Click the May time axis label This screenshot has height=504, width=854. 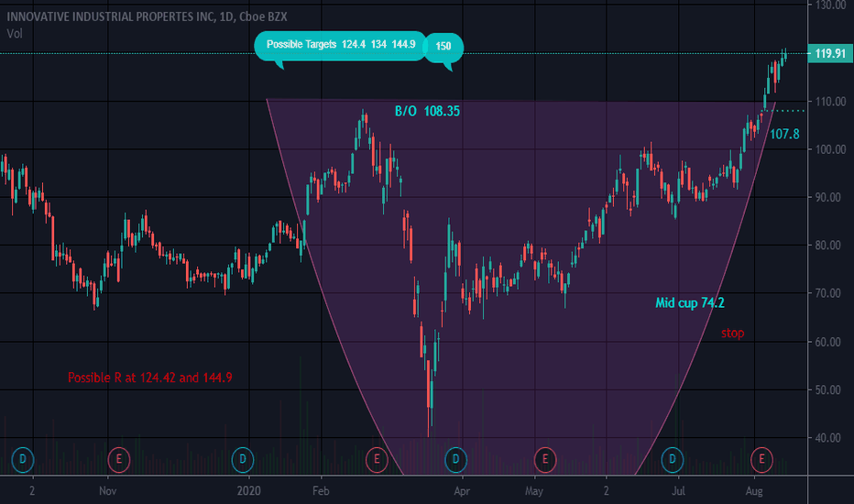[533, 491]
